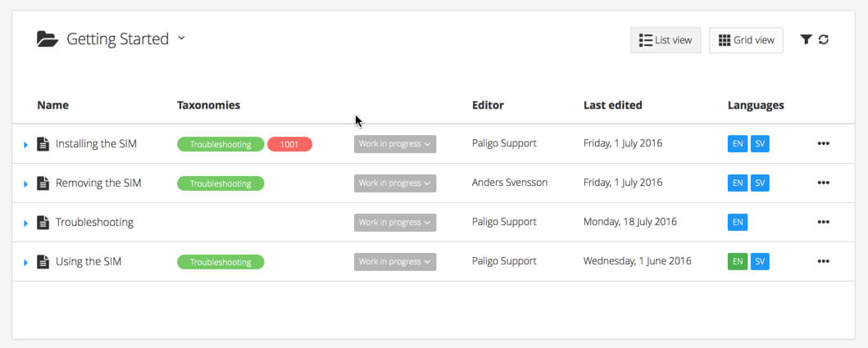Screen dimensions: 868x348
Task: Open the Work in progress dropdown for Installing the SIM
Action: [395, 144]
